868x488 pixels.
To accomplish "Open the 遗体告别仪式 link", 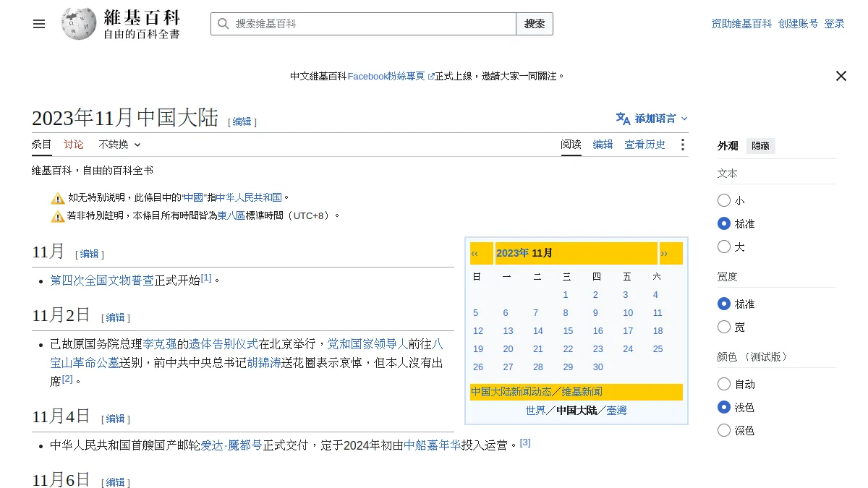I will 224,344.
